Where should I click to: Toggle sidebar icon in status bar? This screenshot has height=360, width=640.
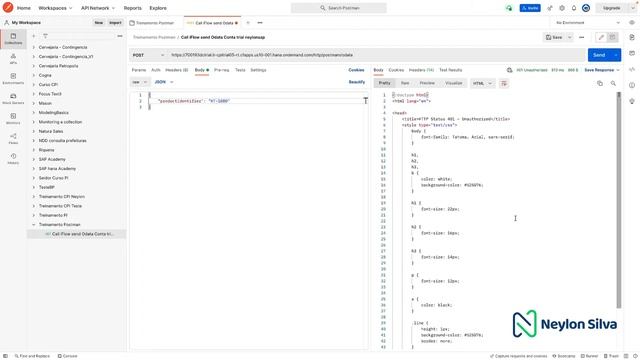pos(5,356)
